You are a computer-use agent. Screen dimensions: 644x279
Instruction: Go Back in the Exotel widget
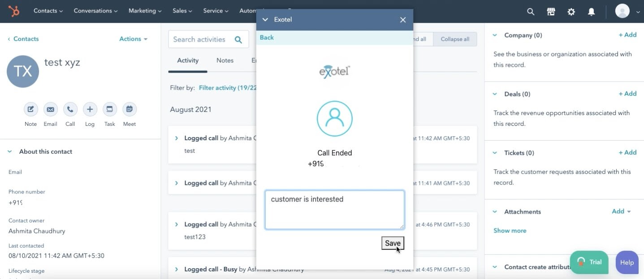point(267,38)
